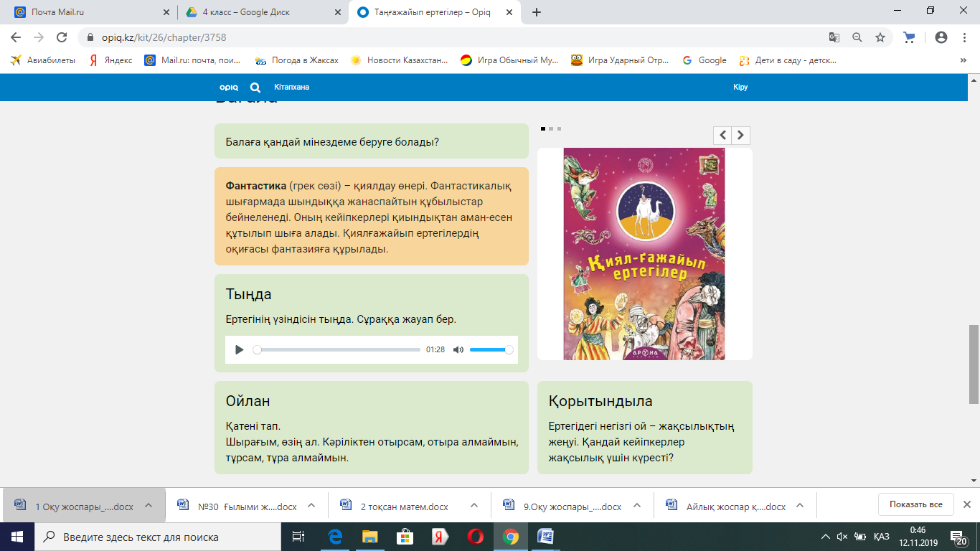This screenshot has width=980, height=551.
Task: Open the Дети в саду bookmark
Action: click(788, 60)
